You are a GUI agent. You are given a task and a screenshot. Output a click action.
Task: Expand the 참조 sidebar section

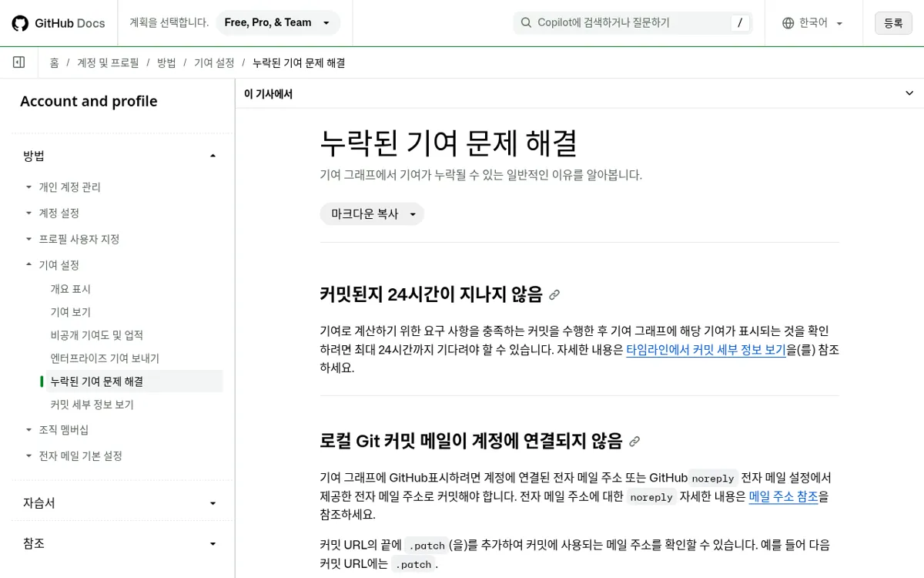click(x=120, y=543)
